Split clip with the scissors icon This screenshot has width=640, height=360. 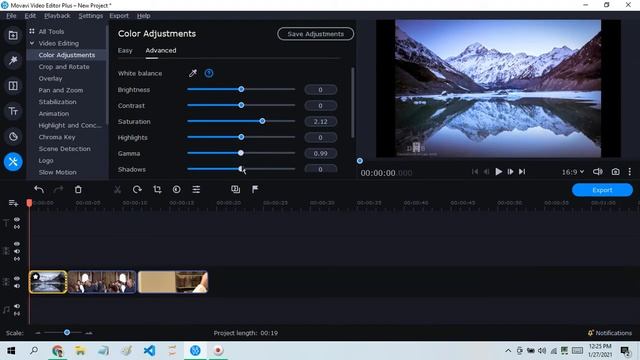117,189
